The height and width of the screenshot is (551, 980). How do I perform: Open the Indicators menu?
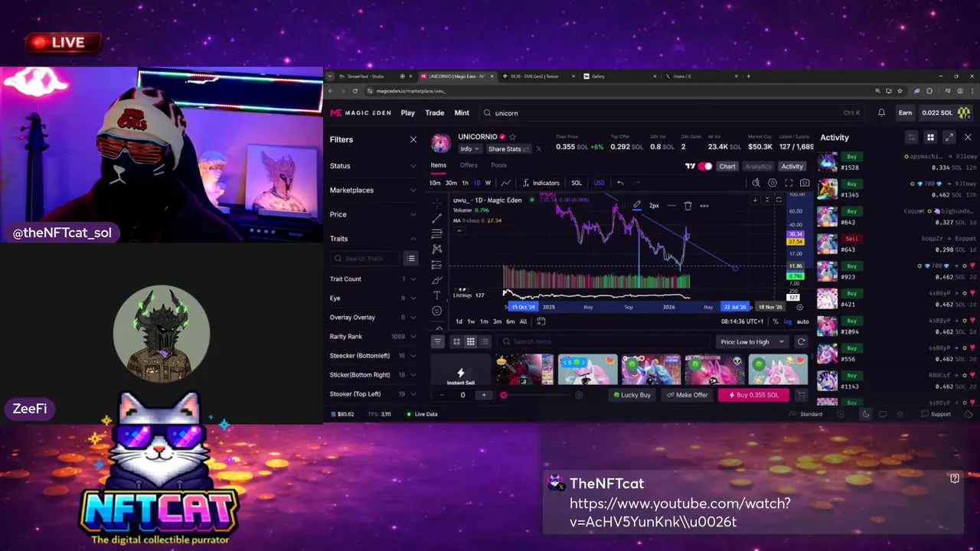point(541,183)
